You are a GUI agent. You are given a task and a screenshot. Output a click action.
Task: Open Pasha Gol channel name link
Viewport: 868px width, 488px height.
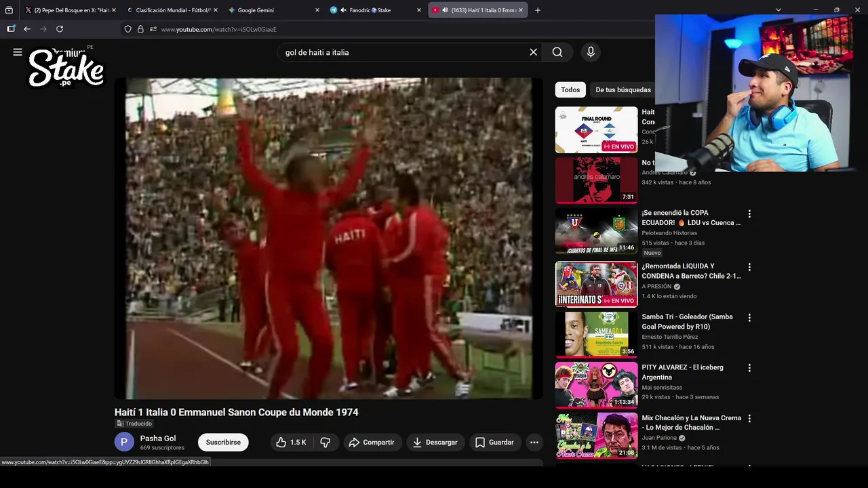(158, 439)
